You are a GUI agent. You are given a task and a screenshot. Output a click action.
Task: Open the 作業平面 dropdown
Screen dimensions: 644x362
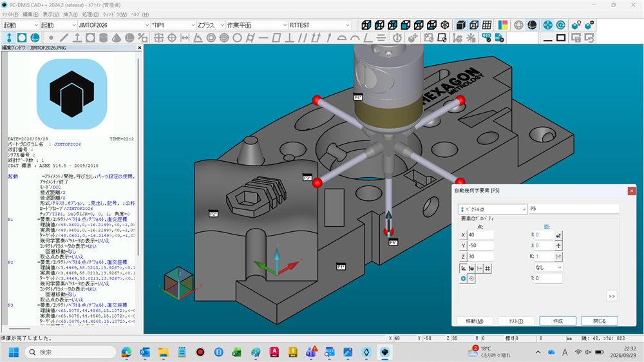(257, 25)
